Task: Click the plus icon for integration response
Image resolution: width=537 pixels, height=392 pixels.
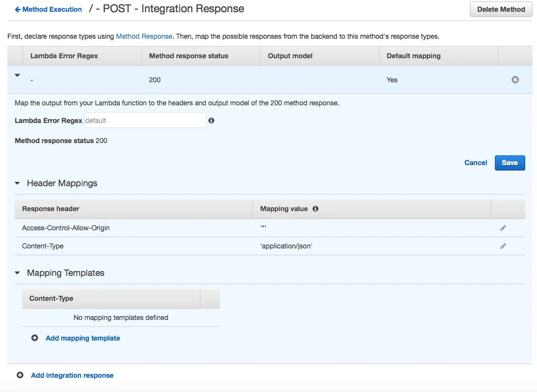Action: point(20,375)
